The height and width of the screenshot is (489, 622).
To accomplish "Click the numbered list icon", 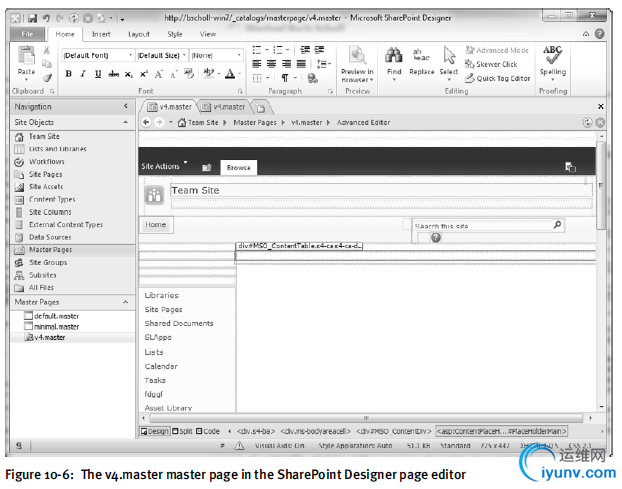I will pyautogui.click(x=278, y=50).
